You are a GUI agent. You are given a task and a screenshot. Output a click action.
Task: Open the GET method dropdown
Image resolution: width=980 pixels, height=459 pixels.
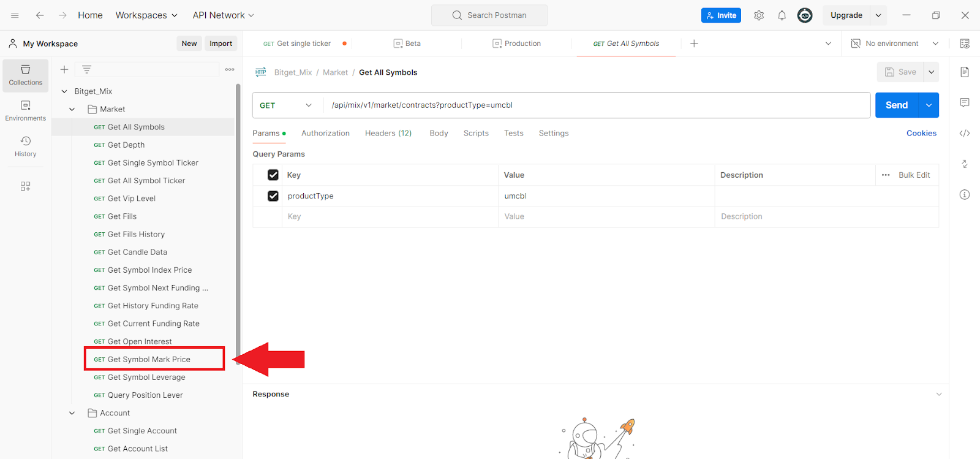coord(286,105)
